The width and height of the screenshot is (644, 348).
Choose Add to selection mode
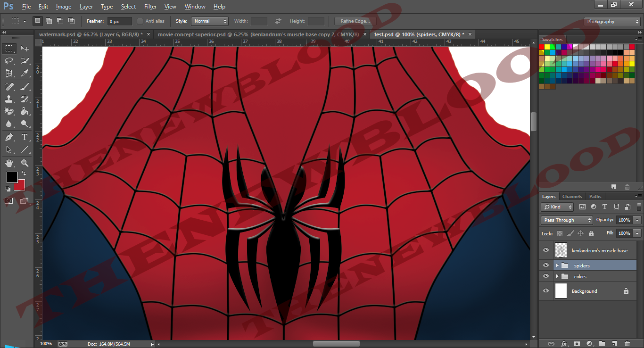(49, 21)
